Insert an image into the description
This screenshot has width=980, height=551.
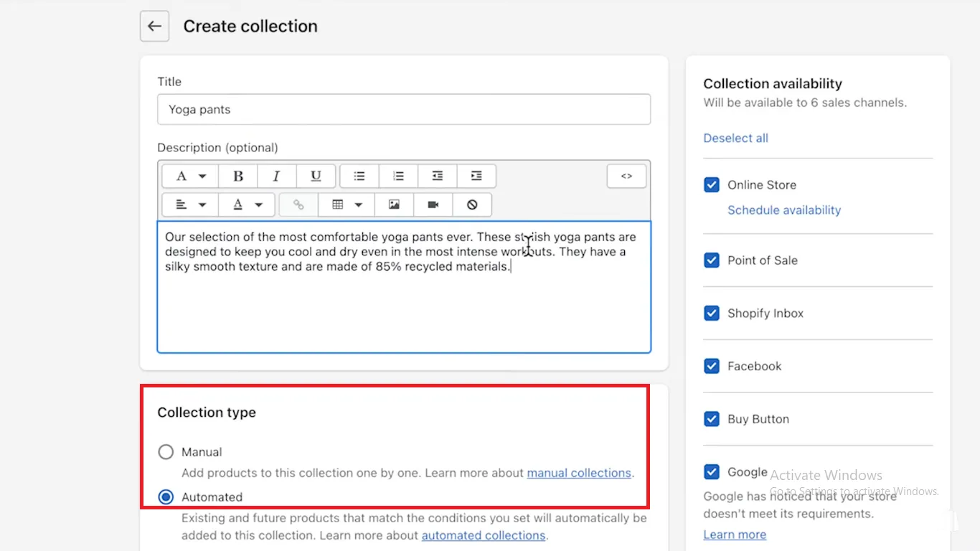[394, 204]
